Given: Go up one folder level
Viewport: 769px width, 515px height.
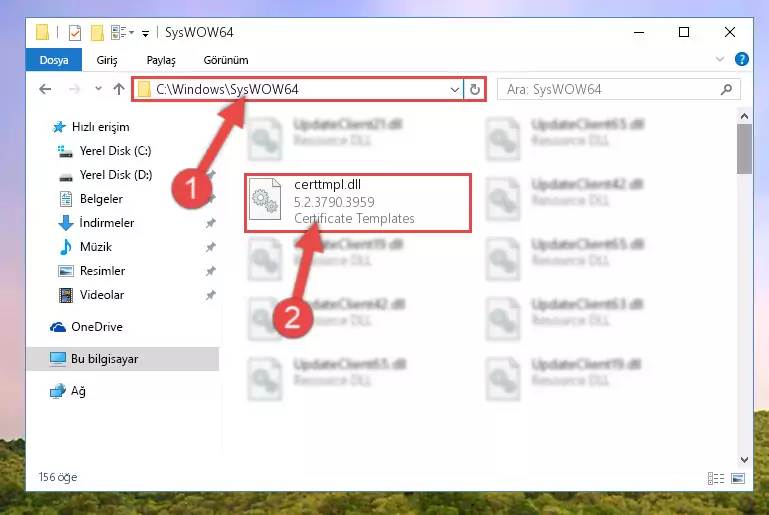Looking at the screenshot, I should click(119, 89).
